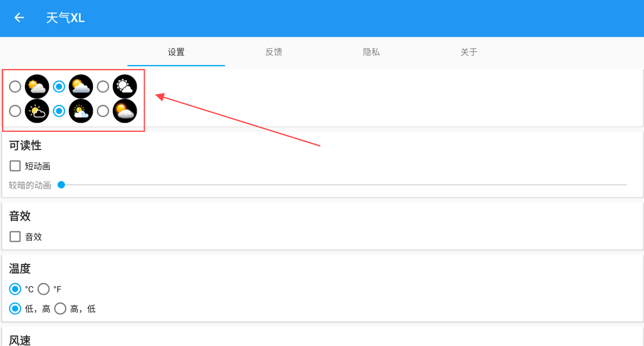Click the 温度 section heading
The width and height of the screenshot is (644, 346).
tap(20, 269)
